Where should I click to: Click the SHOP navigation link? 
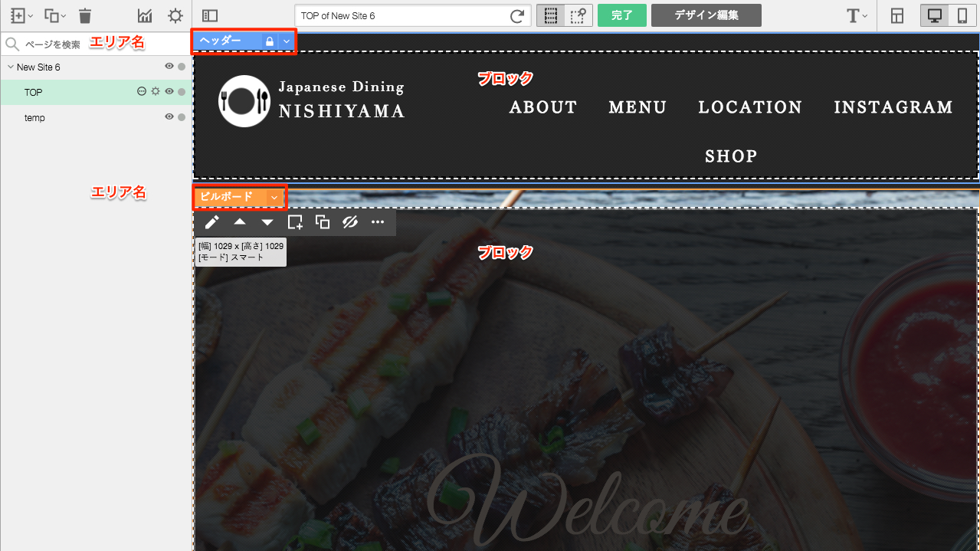(x=731, y=156)
